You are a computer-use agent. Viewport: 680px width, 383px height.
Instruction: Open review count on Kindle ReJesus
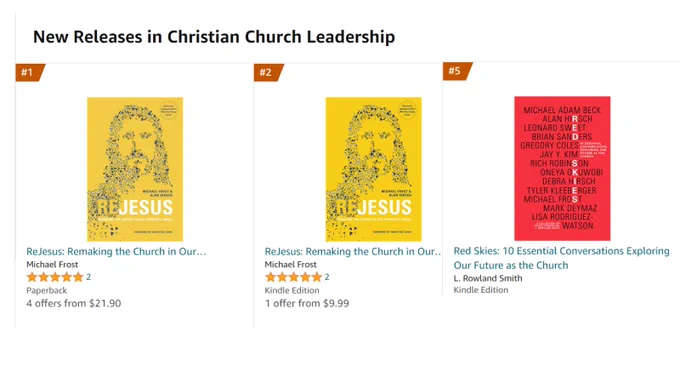click(x=327, y=277)
